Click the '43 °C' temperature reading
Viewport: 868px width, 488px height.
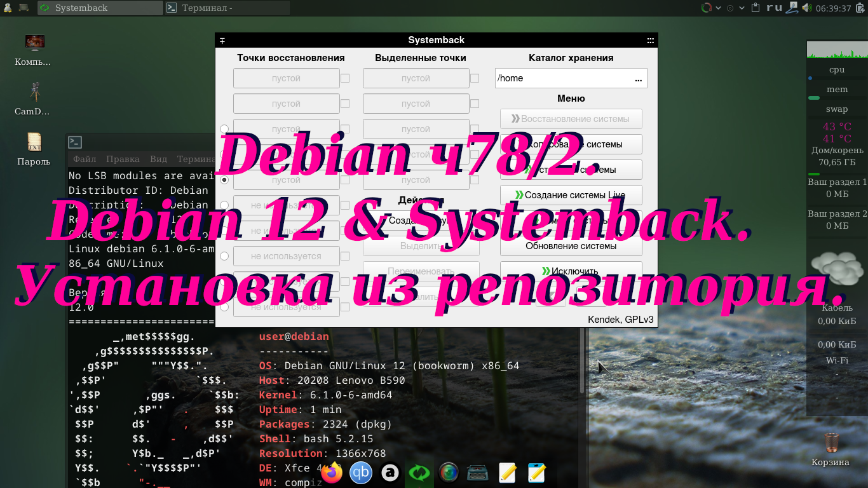click(x=837, y=126)
